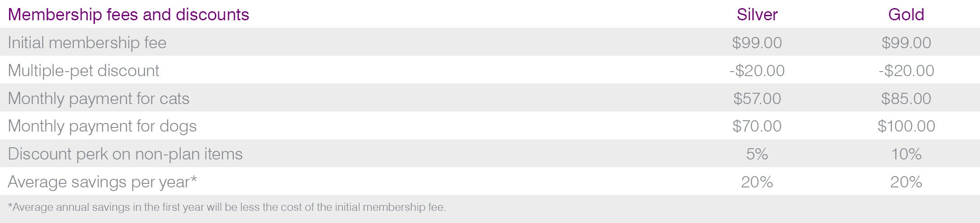Click the Membership fees and discounts heading
The width and height of the screenshot is (980, 223).
click(x=128, y=15)
